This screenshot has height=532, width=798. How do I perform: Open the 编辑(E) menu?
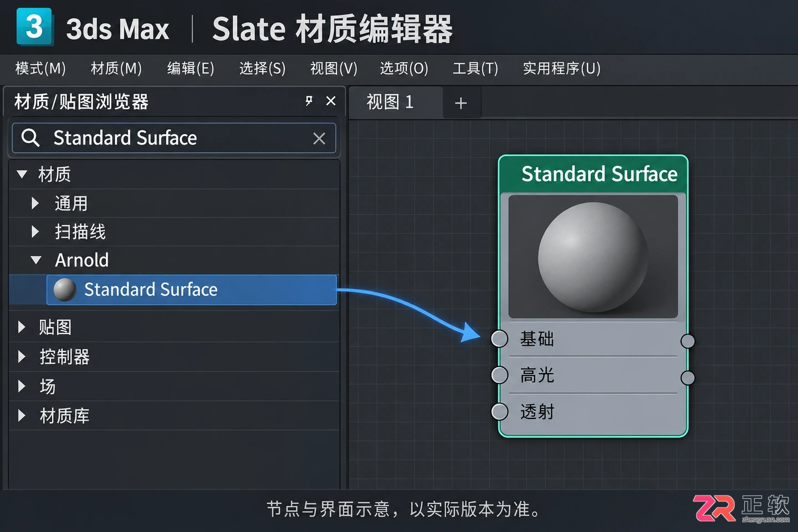coord(191,68)
